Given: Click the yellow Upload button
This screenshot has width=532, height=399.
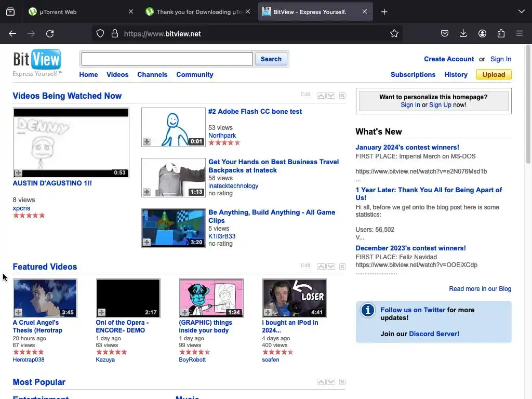Looking at the screenshot, I should click(x=494, y=75).
